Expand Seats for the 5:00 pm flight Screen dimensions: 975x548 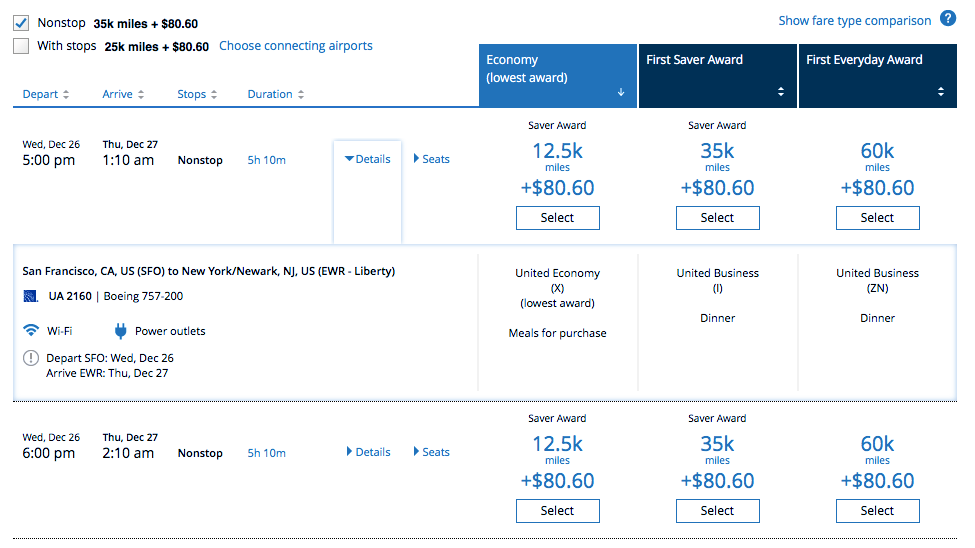coord(432,159)
